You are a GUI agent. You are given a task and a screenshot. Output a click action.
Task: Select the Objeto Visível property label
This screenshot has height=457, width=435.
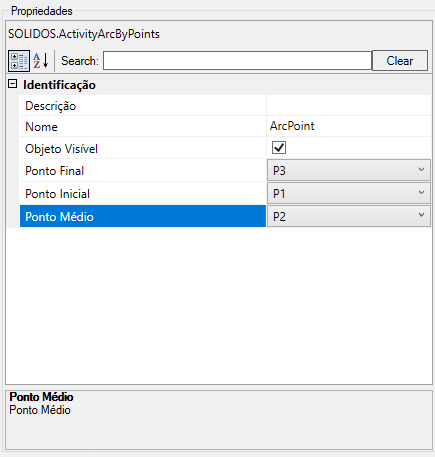61,149
